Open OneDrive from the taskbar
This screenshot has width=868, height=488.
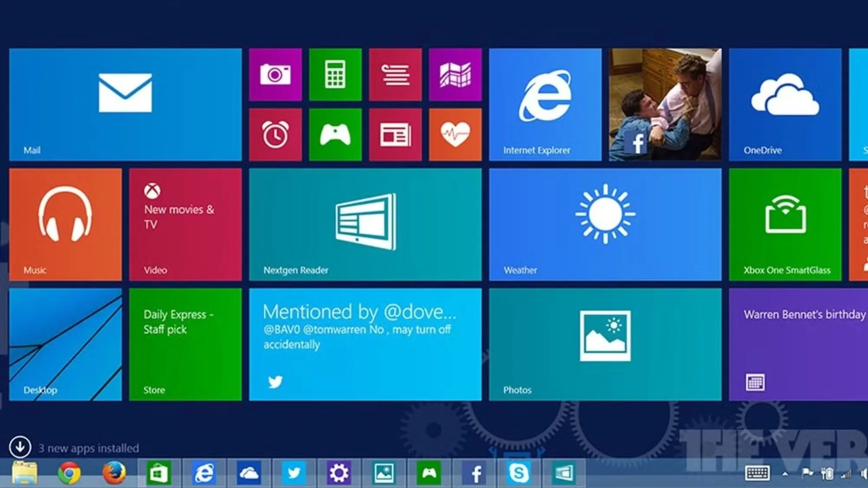point(249,473)
